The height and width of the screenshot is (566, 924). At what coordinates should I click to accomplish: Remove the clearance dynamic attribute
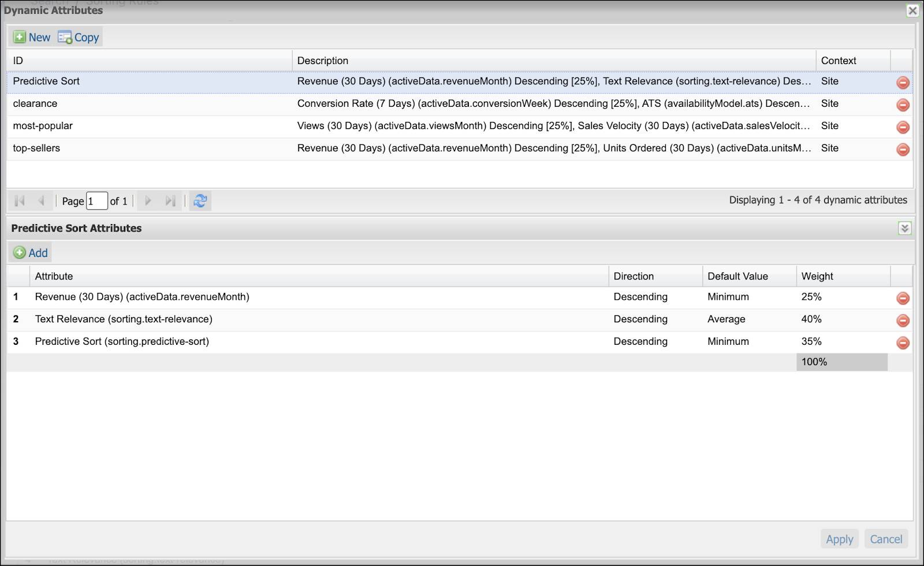tap(903, 105)
